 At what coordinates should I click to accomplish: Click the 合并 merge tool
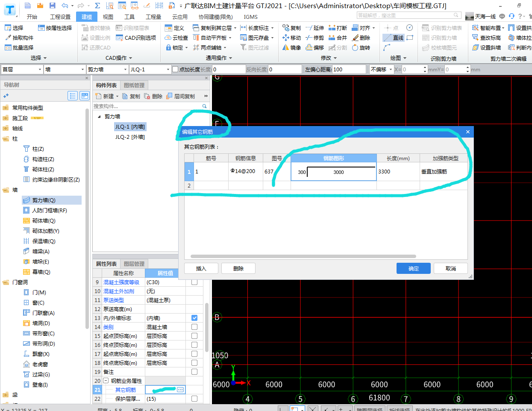click(x=338, y=38)
